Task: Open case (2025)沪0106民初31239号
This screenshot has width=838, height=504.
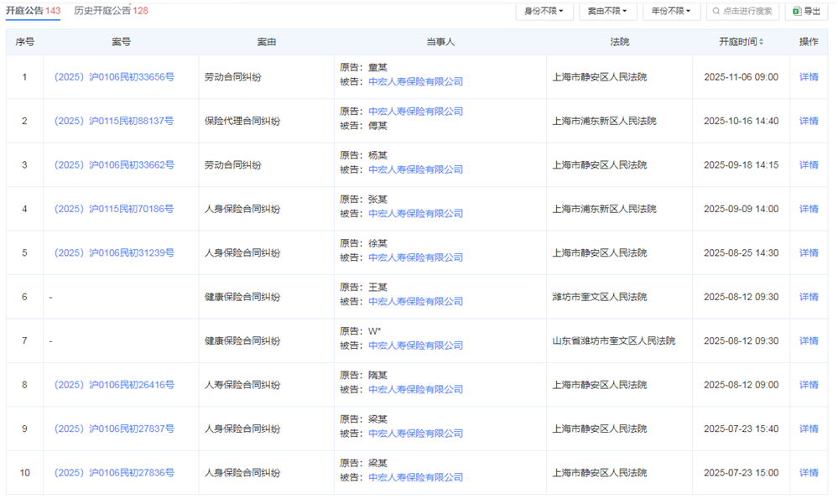Action: click(x=114, y=252)
